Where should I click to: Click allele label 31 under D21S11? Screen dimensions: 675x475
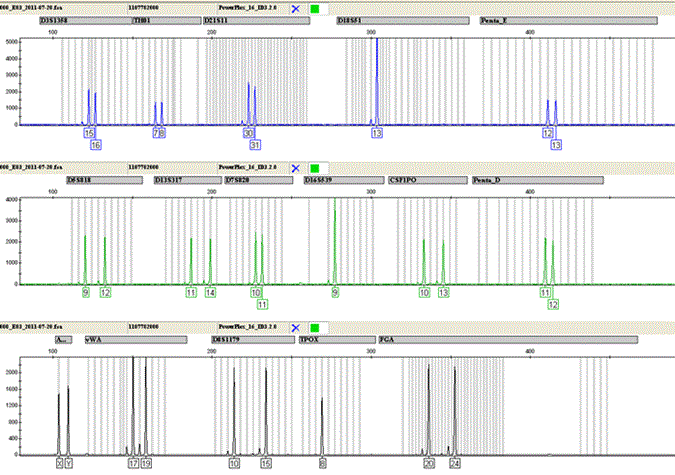click(x=255, y=145)
